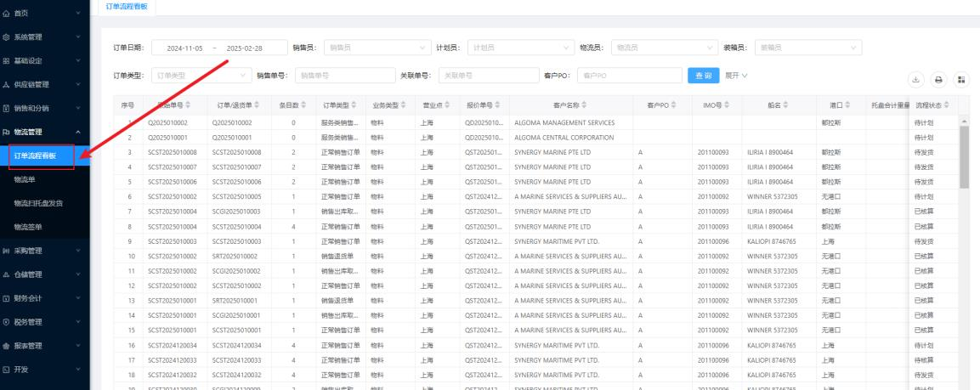
Task: Collapse the 物流管理 sidebar menu
Action: 78,132
